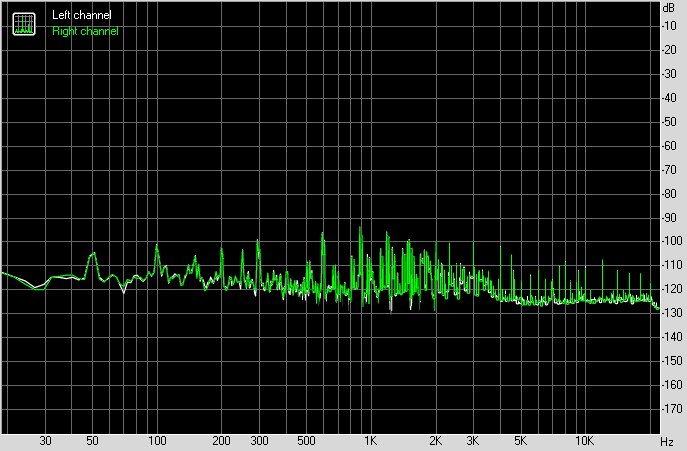Click the 200 Hz frequency label
Screen dimensions: 687x451
221,441
